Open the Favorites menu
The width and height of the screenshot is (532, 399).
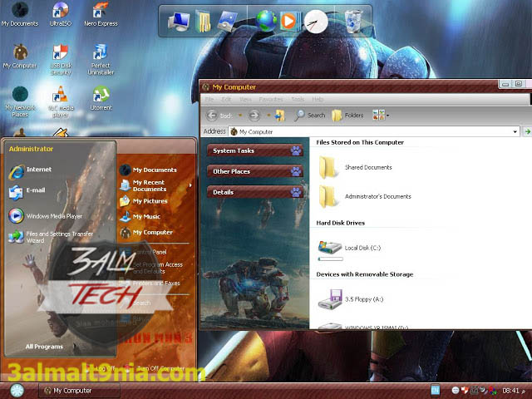[x=271, y=99]
